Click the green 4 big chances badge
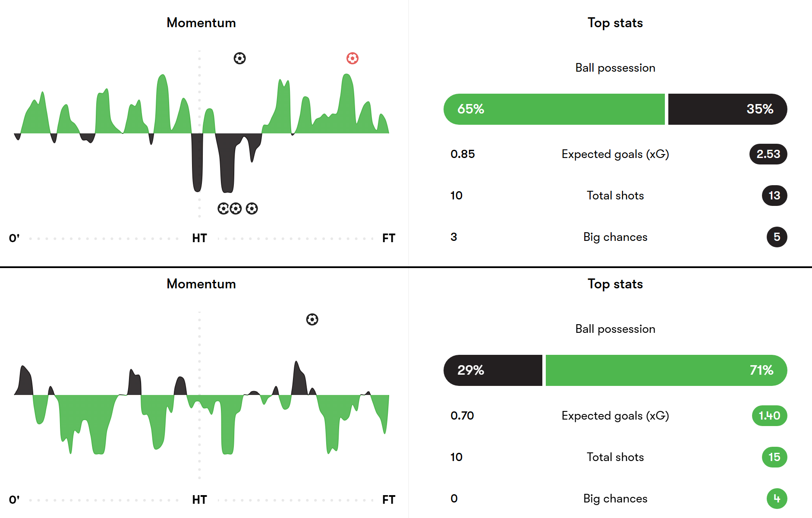812x518 pixels. coord(777,499)
